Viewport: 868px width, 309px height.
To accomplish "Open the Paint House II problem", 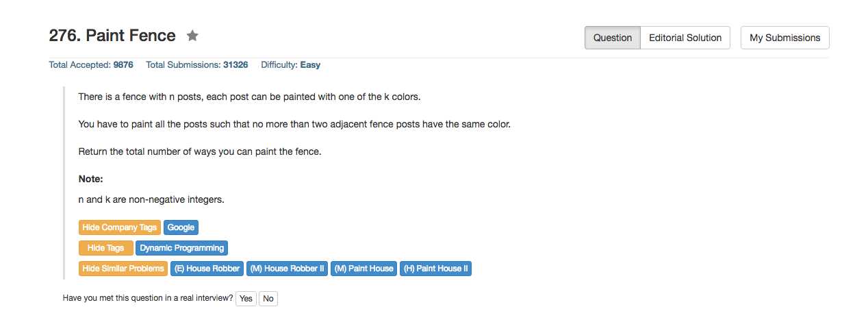I will [x=435, y=269].
